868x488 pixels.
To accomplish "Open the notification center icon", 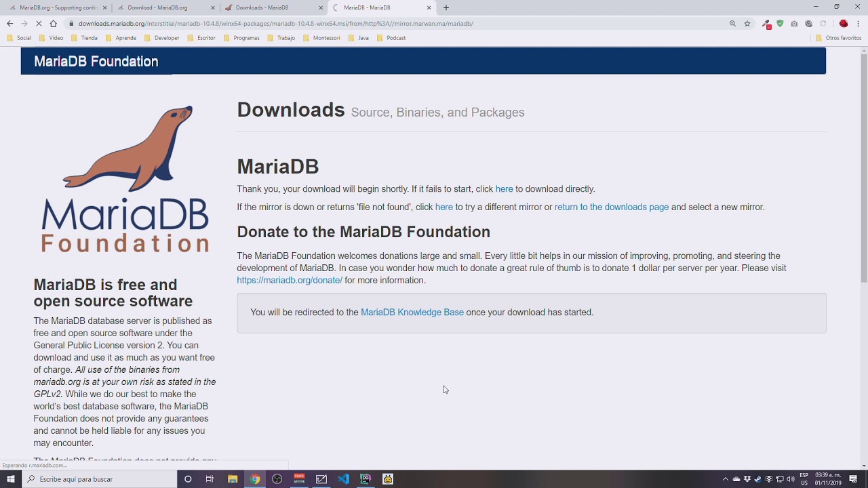I will click(x=853, y=479).
